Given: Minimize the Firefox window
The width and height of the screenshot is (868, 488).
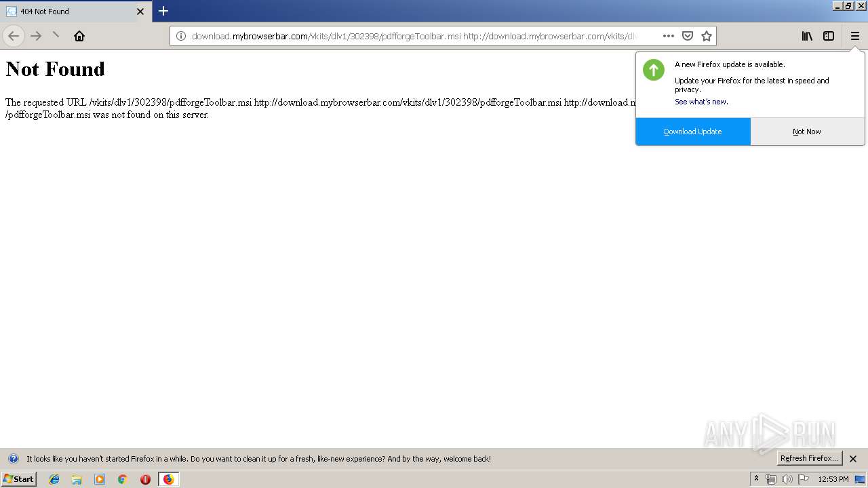Looking at the screenshot, I should (x=837, y=5).
